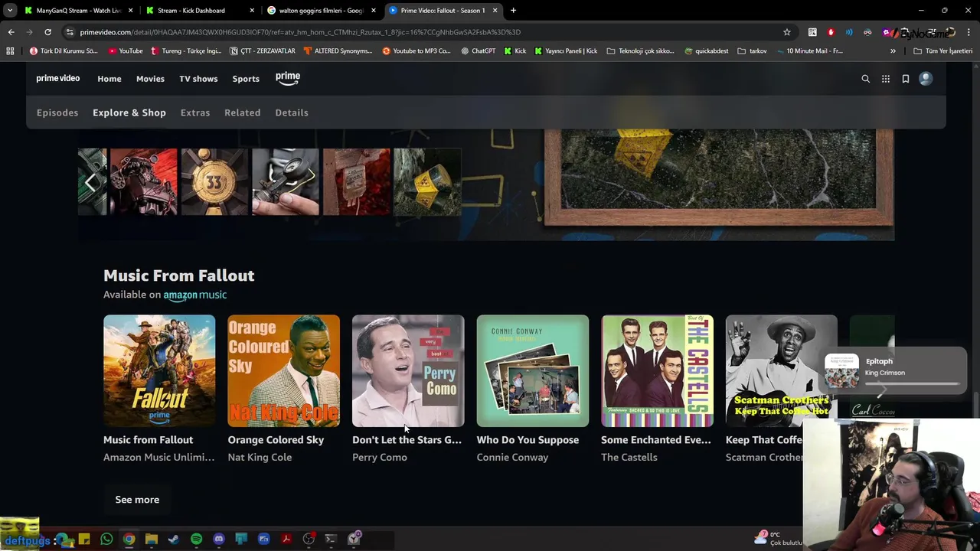Open Steam from the taskbar
This screenshot has height=551, width=980.
[x=174, y=539]
